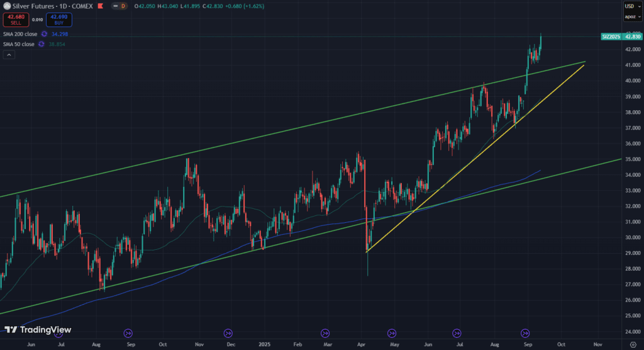Open the TradingView logo link
The height and width of the screenshot is (350, 644).
38,329
